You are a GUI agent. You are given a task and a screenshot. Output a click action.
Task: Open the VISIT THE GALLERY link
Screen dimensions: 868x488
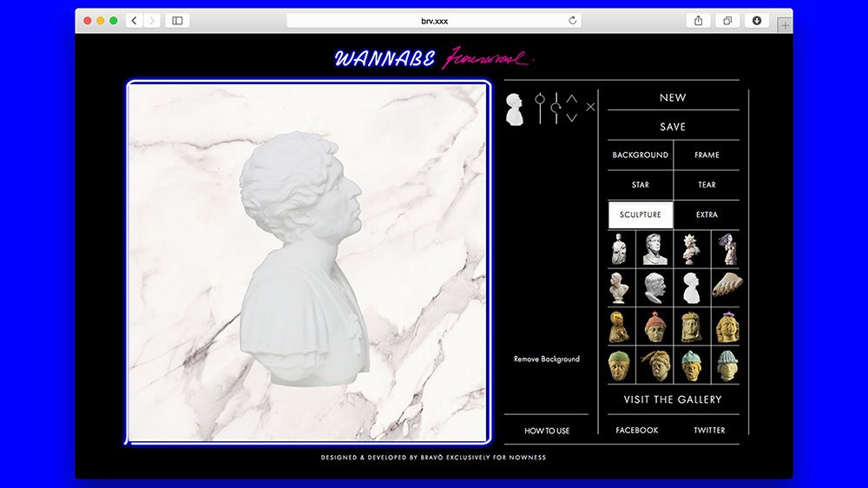pos(673,399)
